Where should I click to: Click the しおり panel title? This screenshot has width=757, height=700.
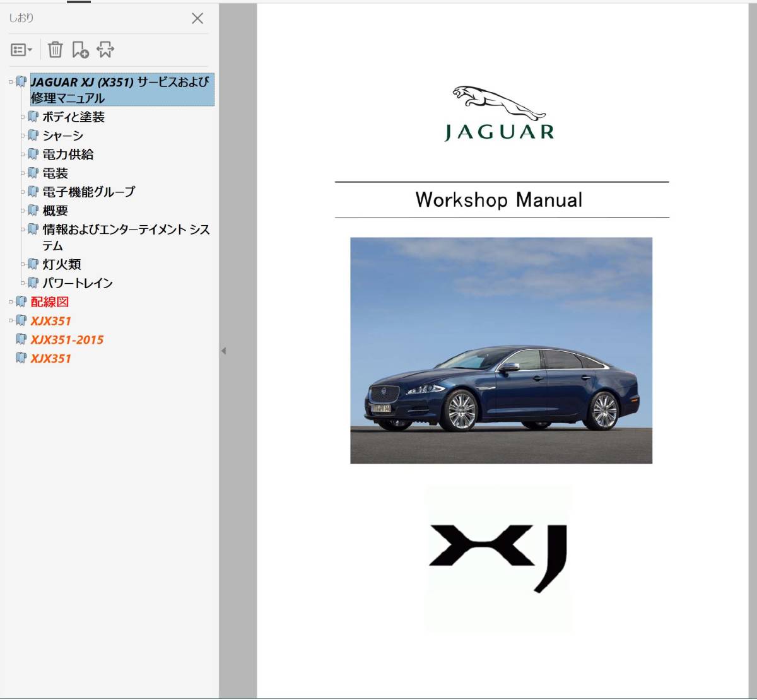[21, 18]
